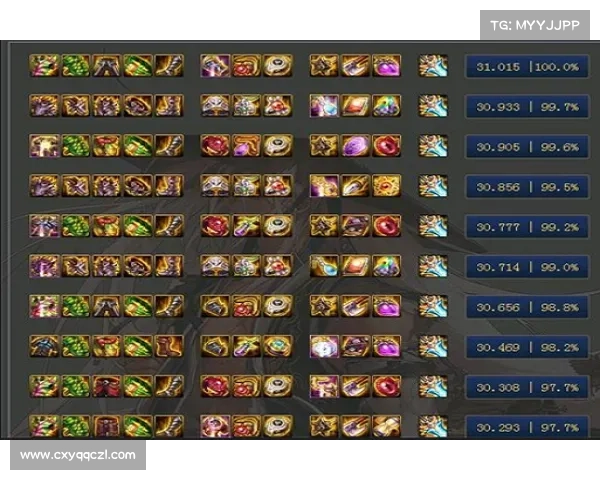Click the red book icon in 30.933 row
Screen dimensions: 600x480
355,106
